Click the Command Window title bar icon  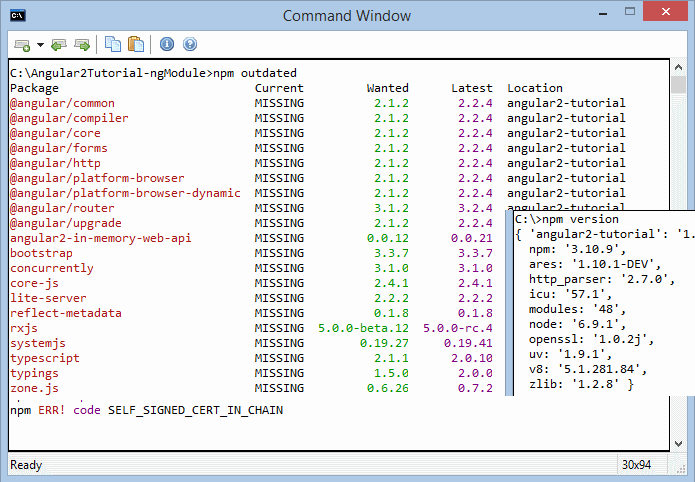click(x=18, y=16)
